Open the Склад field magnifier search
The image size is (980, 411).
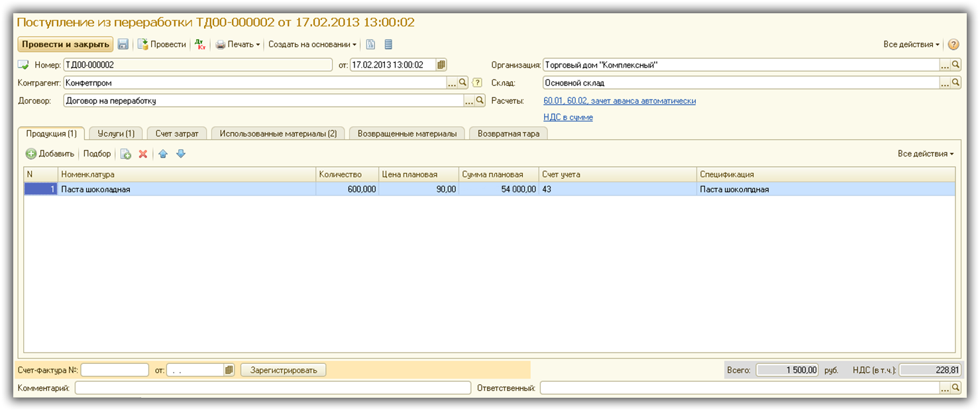(955, 83)
